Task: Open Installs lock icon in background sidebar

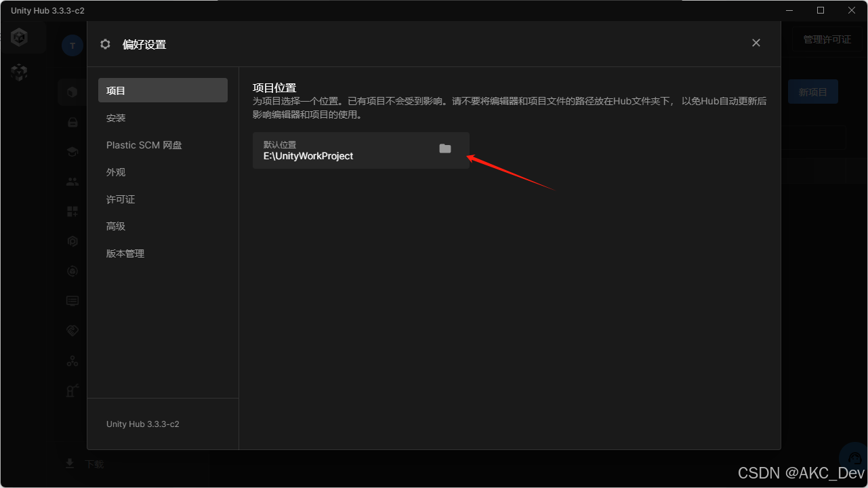Action: coord(73,122)
